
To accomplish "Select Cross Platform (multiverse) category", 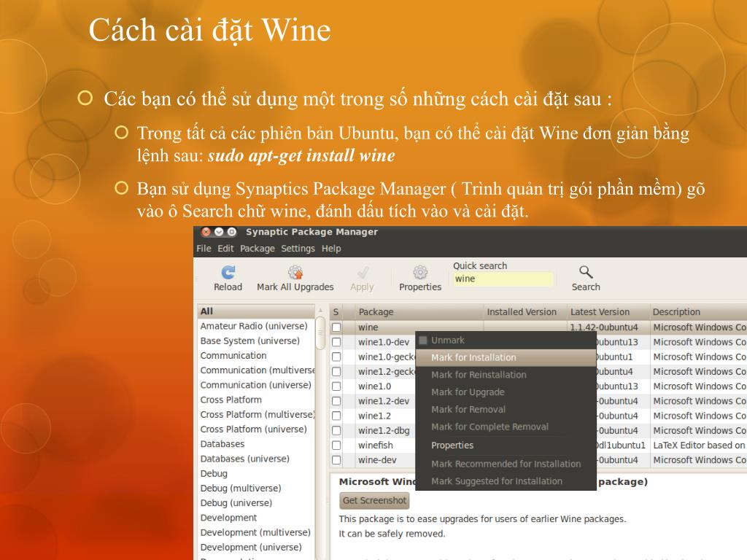I will coord(256,415).
